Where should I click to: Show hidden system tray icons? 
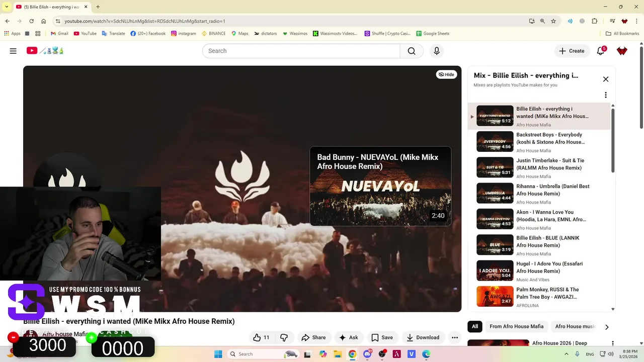[x=567, y=354]
